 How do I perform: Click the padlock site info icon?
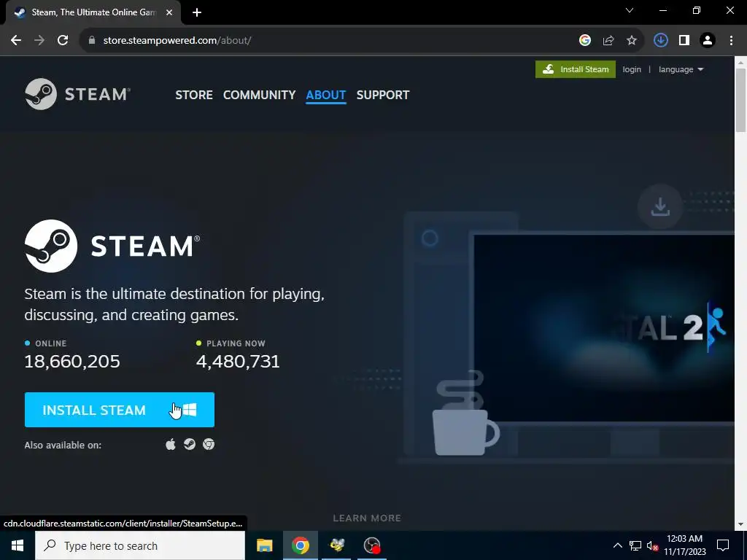click(92, 41)
